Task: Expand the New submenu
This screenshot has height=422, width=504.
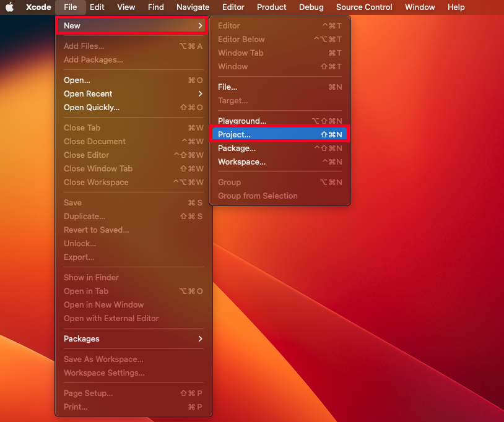Action: coord(132,26)
